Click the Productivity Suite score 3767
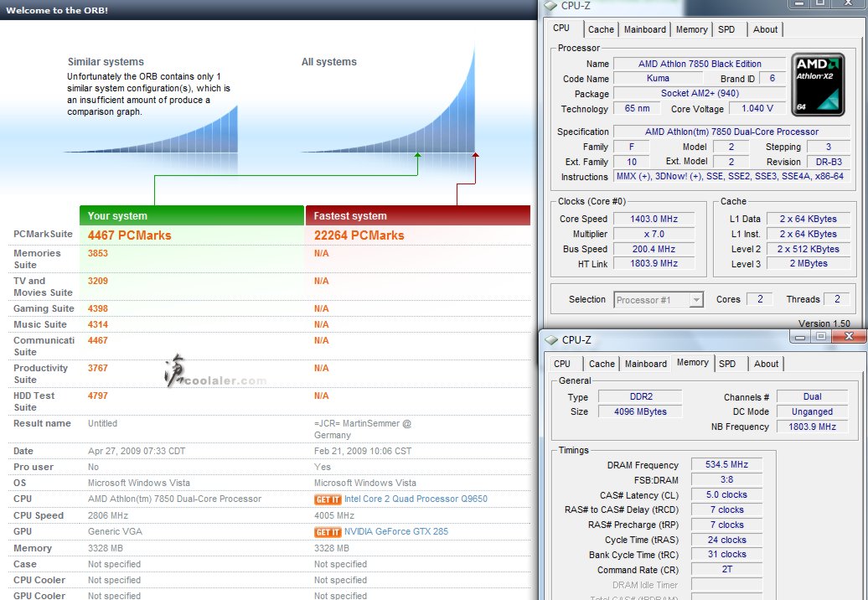This screenshot has width=868, height=600. coord(98,368)
